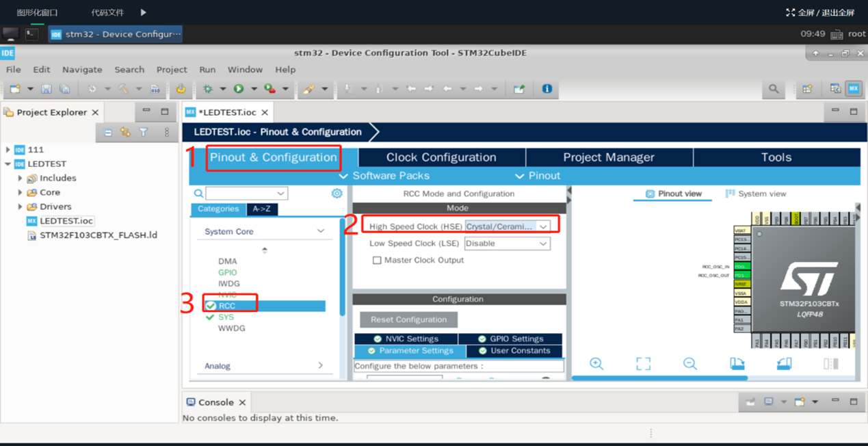The width and height of the screenshot is (868, 446).
Task: Rotate the chip clockwise
Action: pos(737,364)
